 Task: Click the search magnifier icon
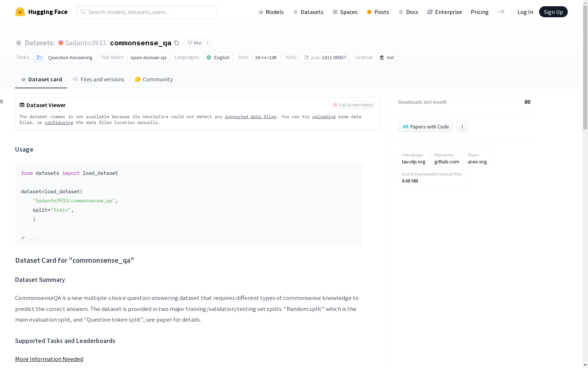[83, 12]
